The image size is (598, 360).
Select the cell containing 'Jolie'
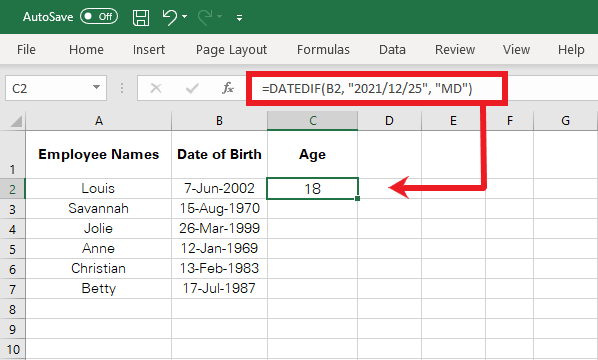pos(98,228)
